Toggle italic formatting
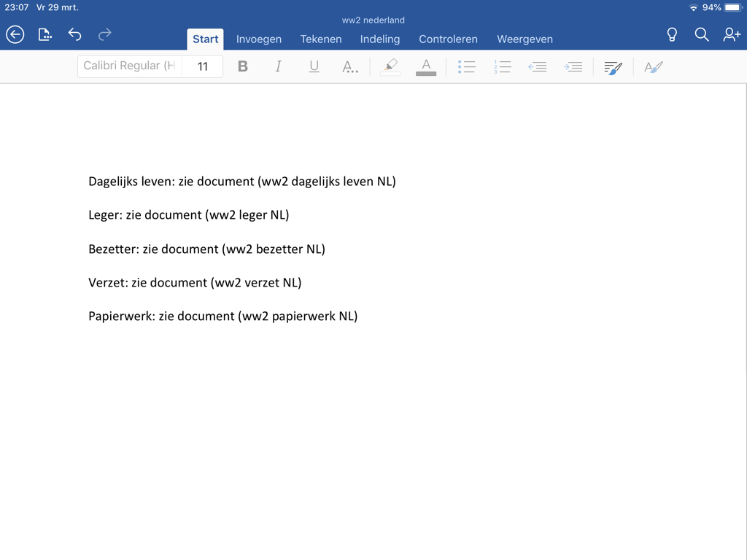 278,66
